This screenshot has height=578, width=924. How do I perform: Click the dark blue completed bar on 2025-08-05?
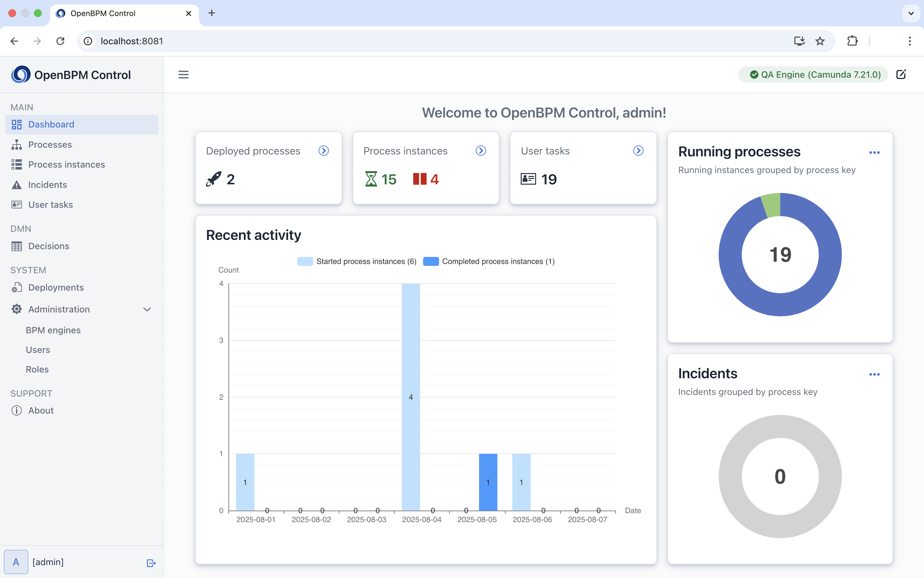[488, 482]
